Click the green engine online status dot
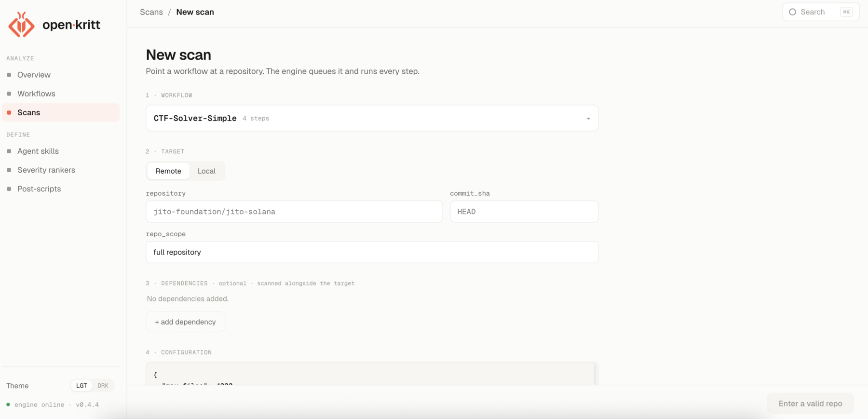This screenshot has width=868, height=419. pos(8,405)
